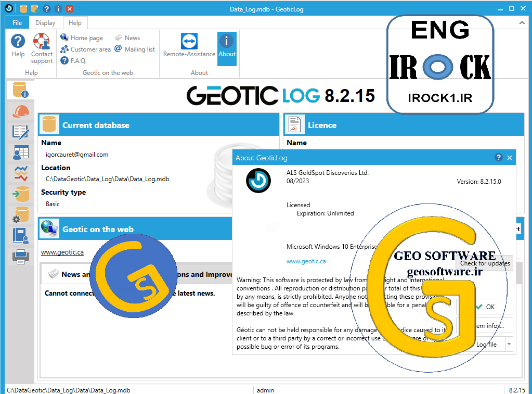Click the Mailing list ribbon item

135,49
